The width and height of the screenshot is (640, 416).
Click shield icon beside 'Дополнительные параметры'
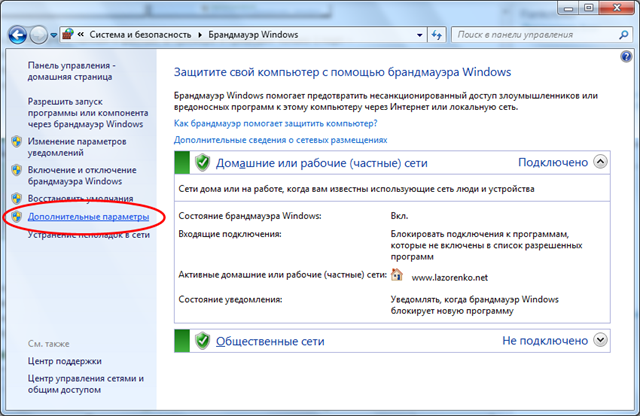click(17, 217)
